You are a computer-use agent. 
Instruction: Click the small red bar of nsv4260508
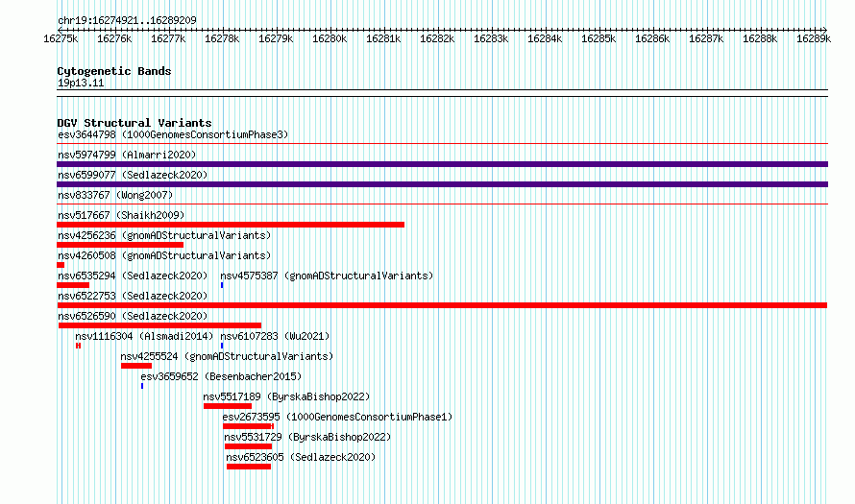coord(61,265)
